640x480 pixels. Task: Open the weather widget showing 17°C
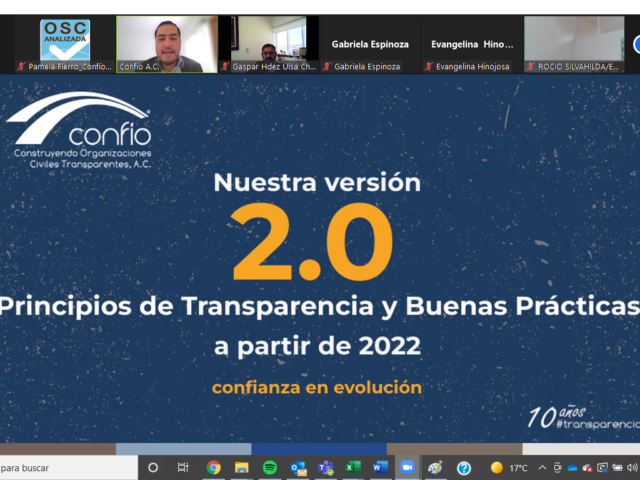[509, 468]
